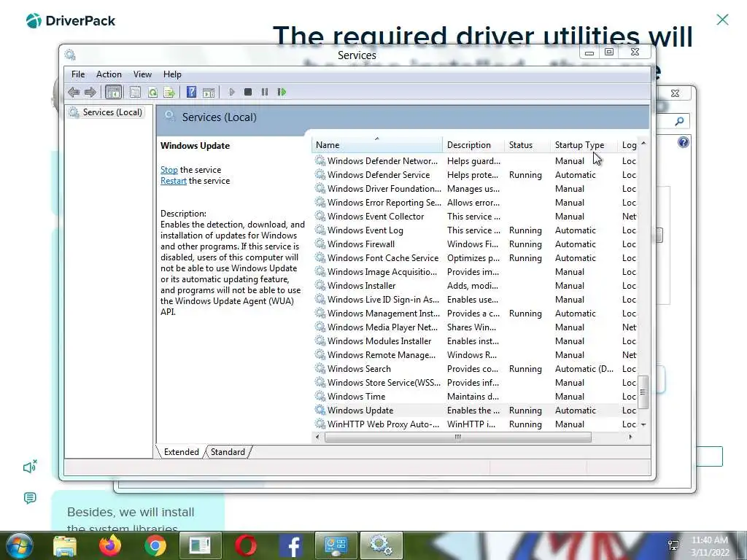Select Windows Management Instrumentation row
The image size is (747, 560).
[x=474, y=314]
